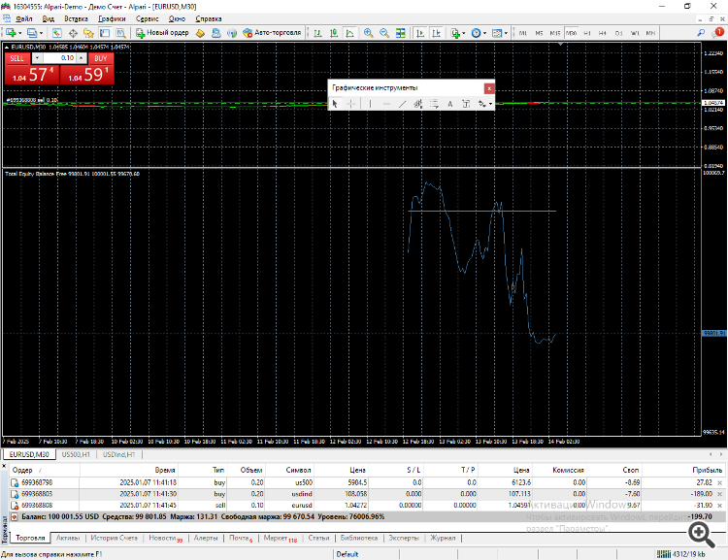This screenshot has width=728, height=560.
Task: Collapse the EURUSD,M30 one-click trading triangle
Action: tap(7, 47)
